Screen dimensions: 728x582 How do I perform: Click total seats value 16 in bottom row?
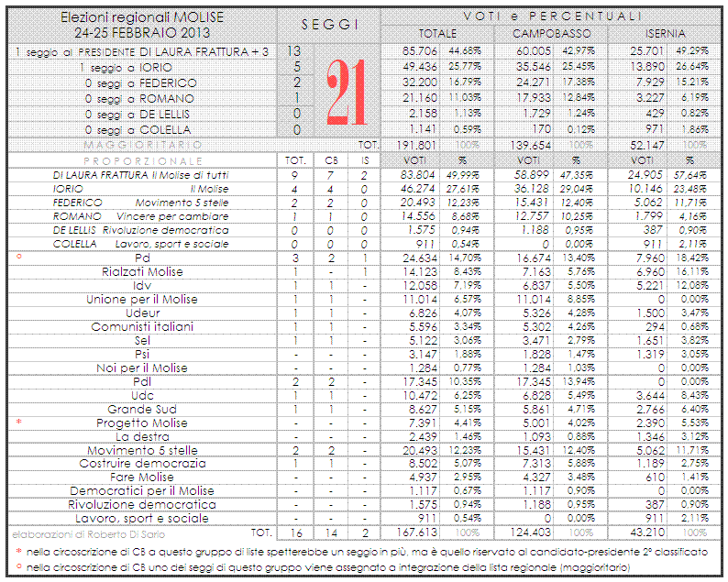click(x=296, y=533)
